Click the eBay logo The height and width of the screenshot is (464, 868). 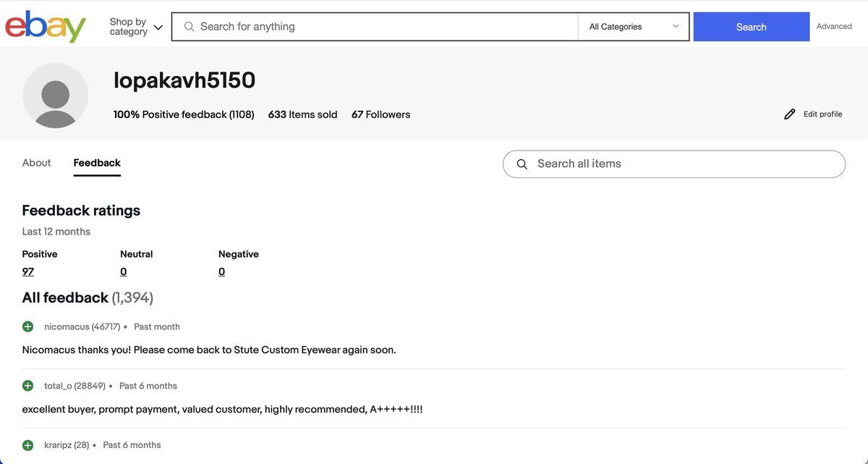pos(46,27)
